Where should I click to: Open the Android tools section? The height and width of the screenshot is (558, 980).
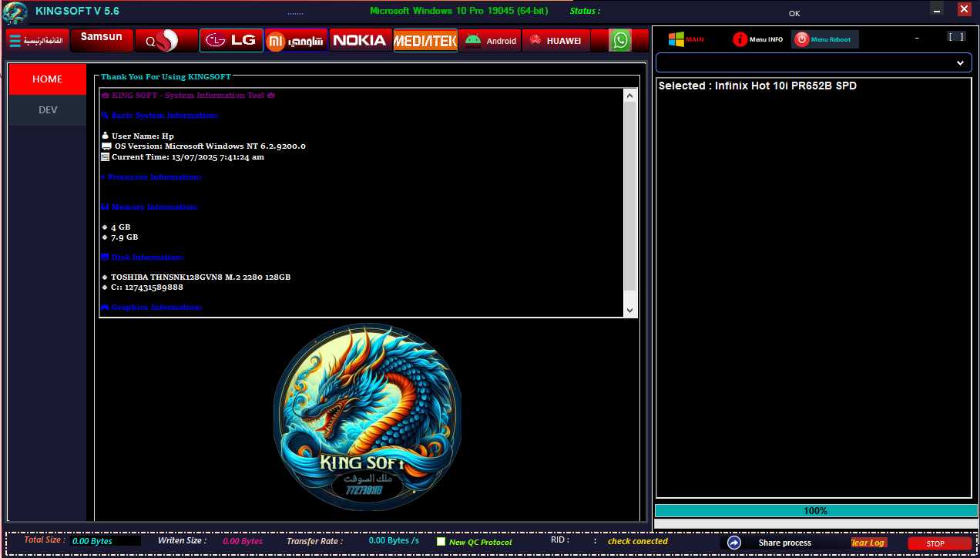(x=490, y=41)
